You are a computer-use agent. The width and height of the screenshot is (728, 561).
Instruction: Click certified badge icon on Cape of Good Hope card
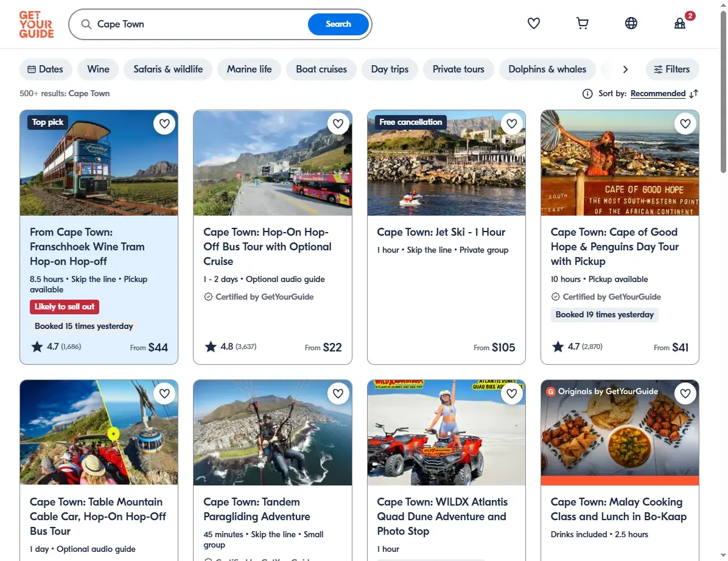click(555, 297)
